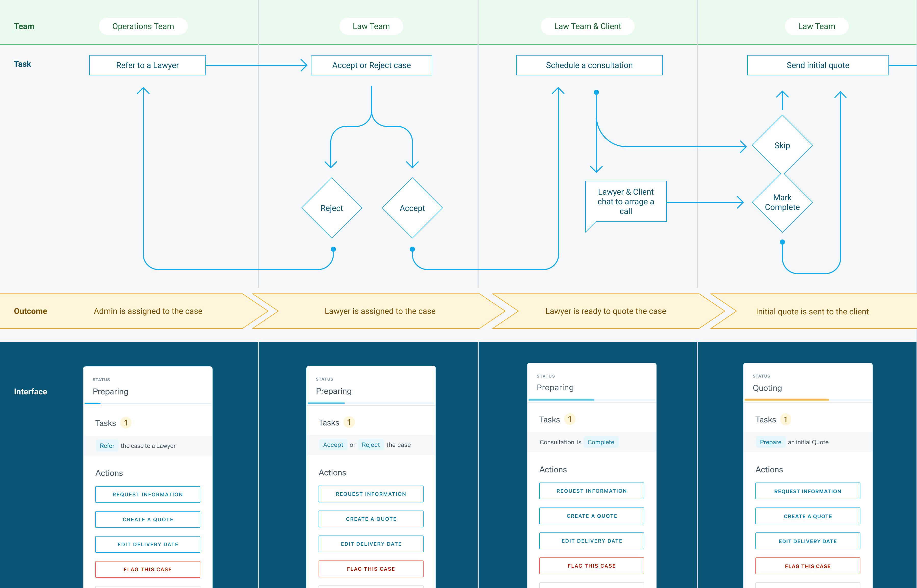Click the Send initial quote task box
917x588 pixels.
(x=818, y=65)
